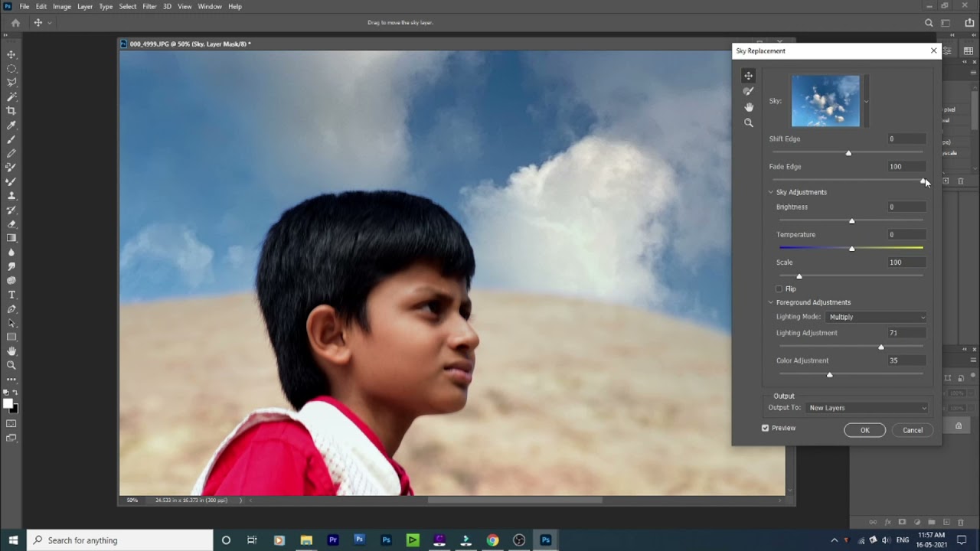Click the Temperature slider handle
Image resolution: width=980 pixels, height=551 pixels.
[852, 249]
